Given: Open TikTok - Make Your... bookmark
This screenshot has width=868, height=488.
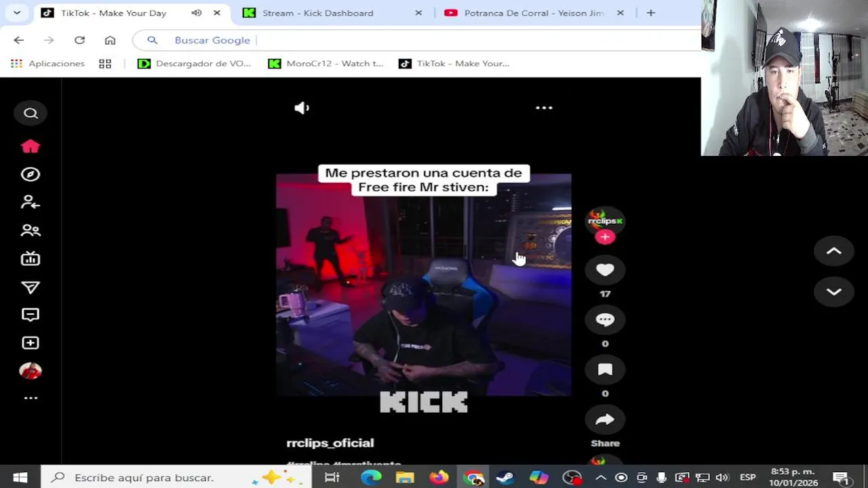Looking at the screenshot, I should 454,64.
